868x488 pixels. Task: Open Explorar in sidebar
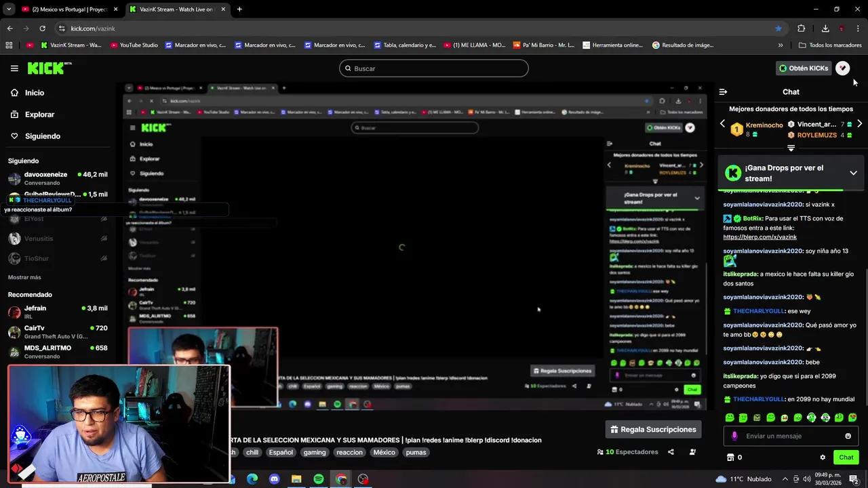tap(32, 115)
